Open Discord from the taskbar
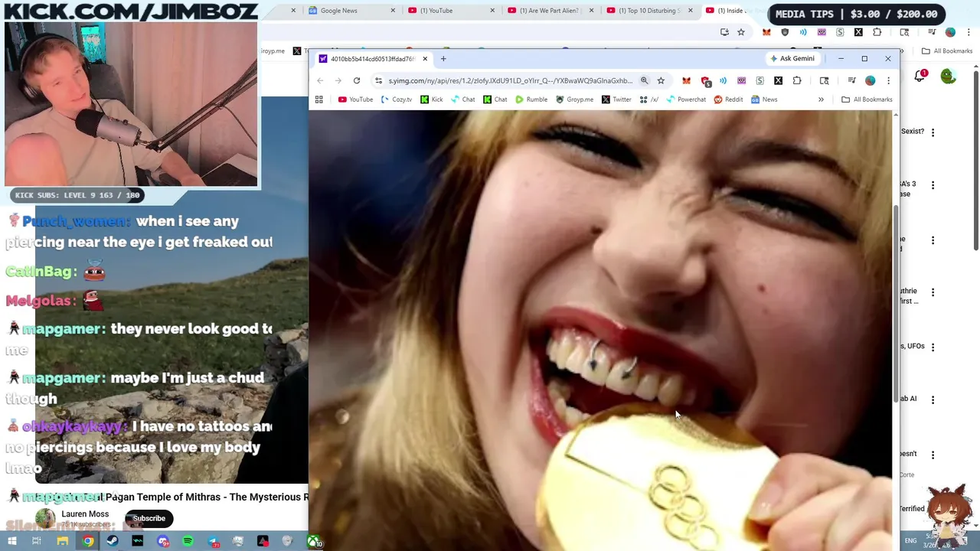The height and width of the screenshot is (551, 980). tap(163, 542)
